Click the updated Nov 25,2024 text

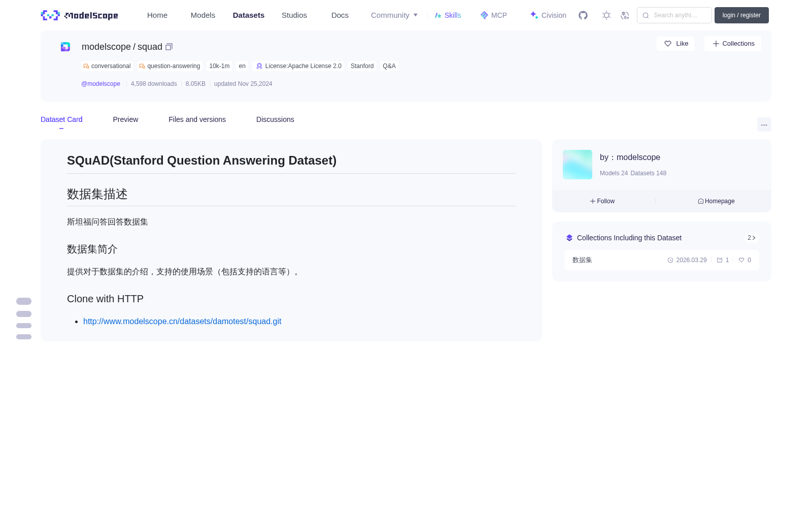(243, 84)
